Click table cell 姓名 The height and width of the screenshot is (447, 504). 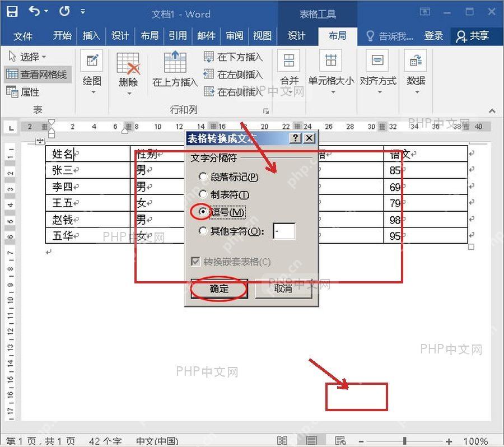pos(87,153)
